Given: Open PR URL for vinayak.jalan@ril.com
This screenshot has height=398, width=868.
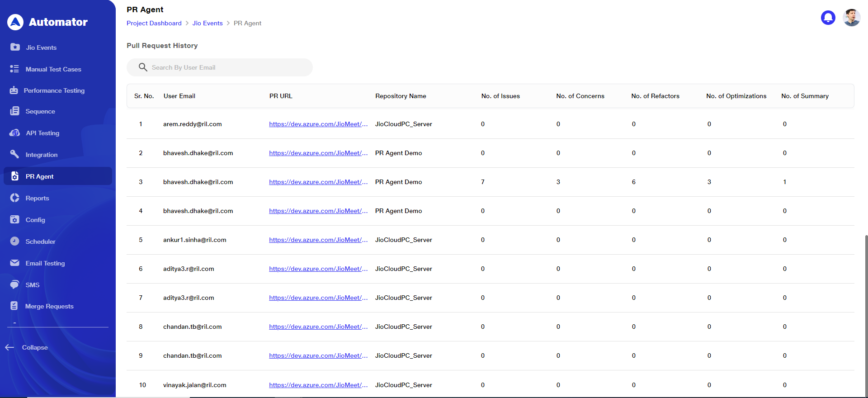Looking at the screenshot, I should point(318,385).
